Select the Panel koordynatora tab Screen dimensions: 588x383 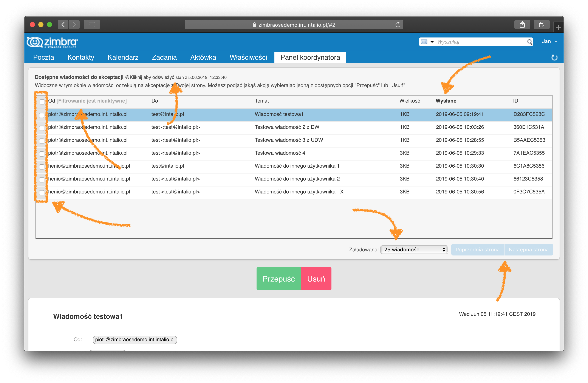pyautogui.click(x=310, y=57)
